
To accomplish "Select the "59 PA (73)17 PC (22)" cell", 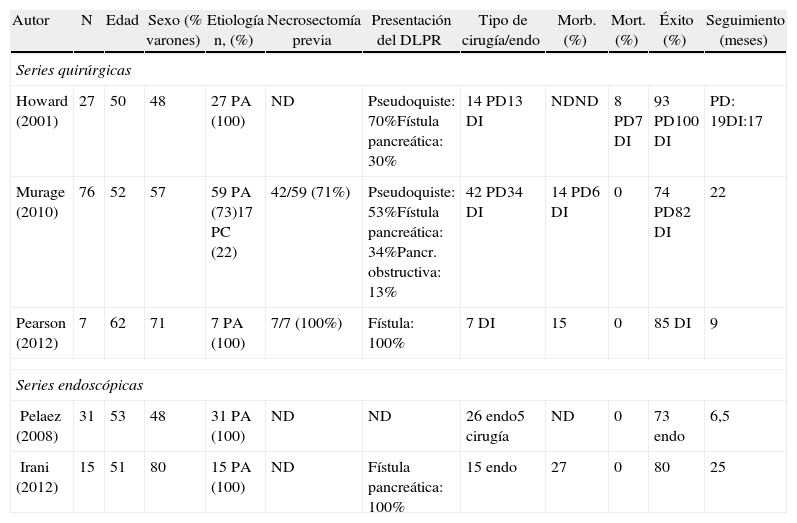I will click(231, 222).
